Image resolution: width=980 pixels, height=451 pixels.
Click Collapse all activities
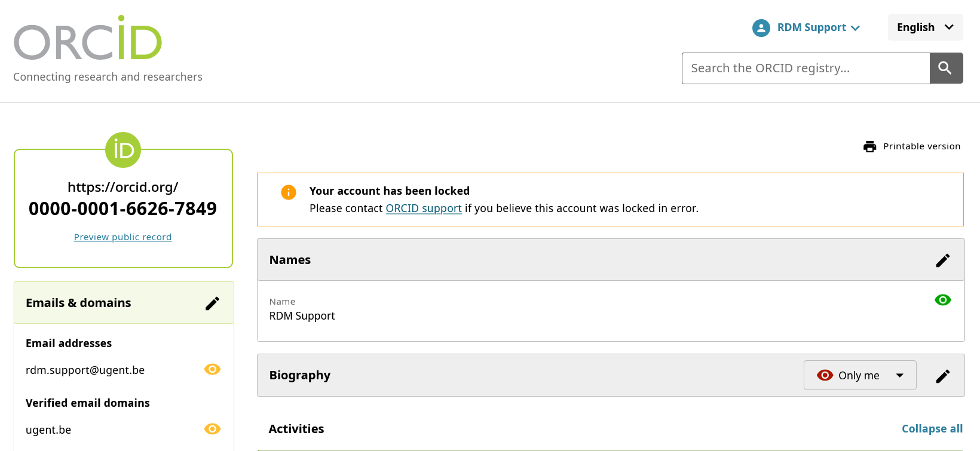(932, 429)
